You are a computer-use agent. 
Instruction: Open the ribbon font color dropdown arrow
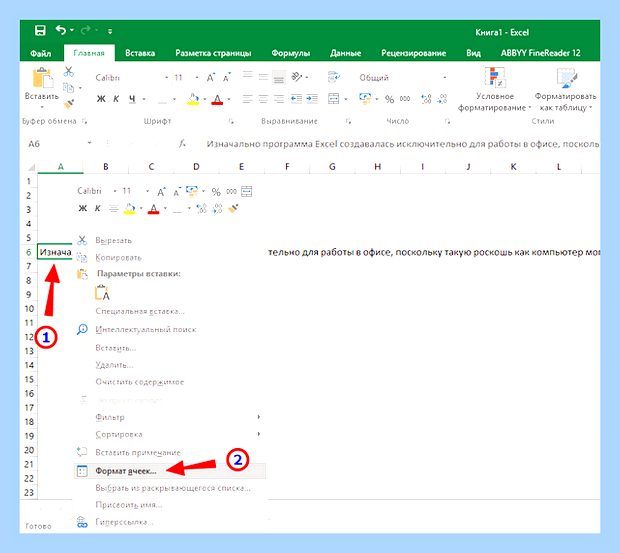click(229, 99)
